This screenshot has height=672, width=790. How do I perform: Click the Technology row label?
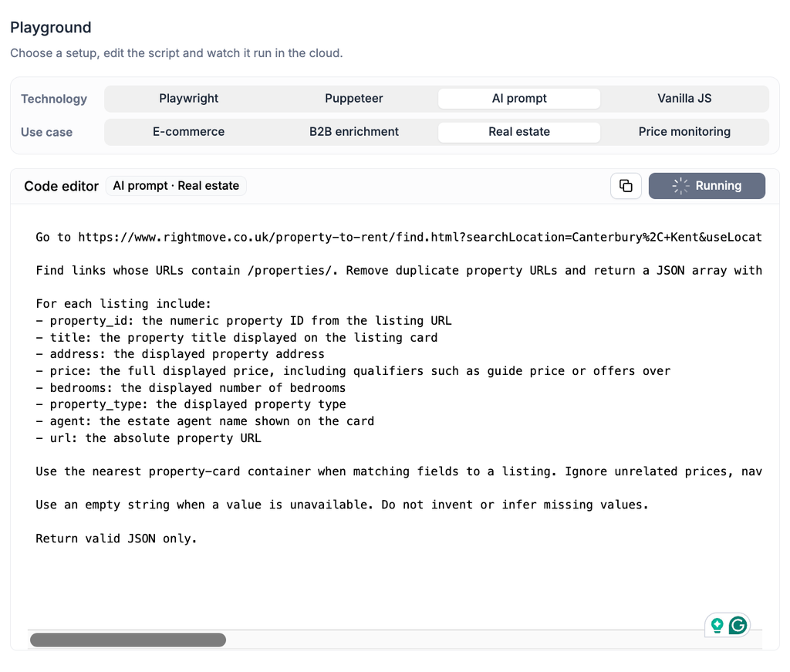click(x=54, y=99)
